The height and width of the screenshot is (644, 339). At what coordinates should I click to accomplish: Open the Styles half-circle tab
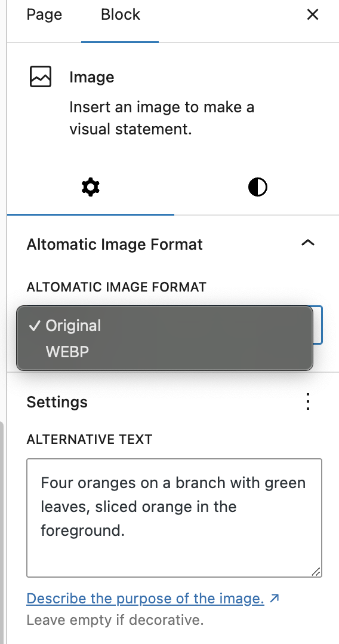pos(258,188)
